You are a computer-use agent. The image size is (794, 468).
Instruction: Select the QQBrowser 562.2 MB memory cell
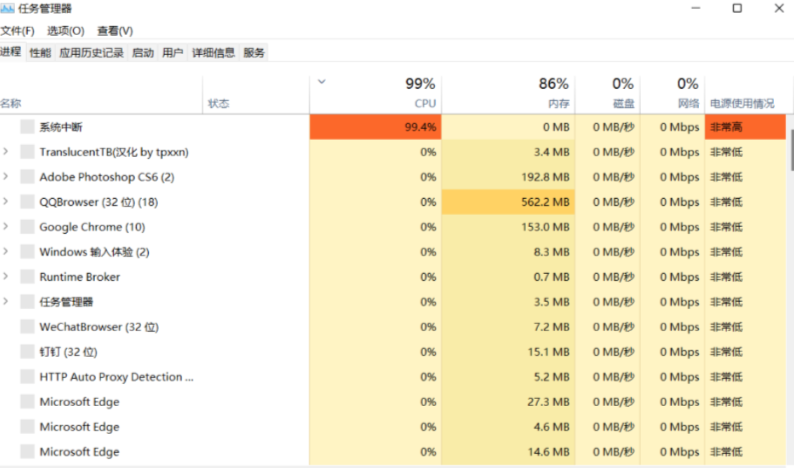[508, 202]
